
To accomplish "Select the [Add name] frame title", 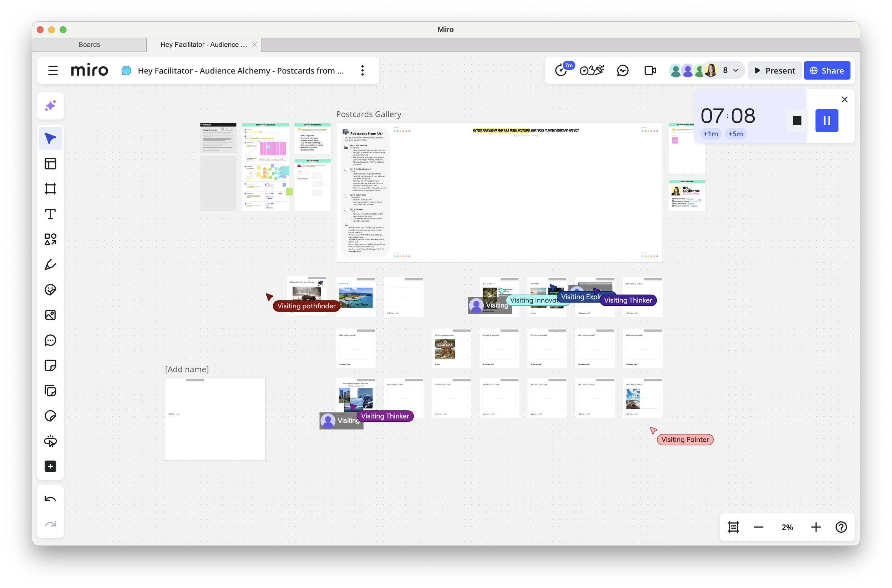I will [187, 369].
